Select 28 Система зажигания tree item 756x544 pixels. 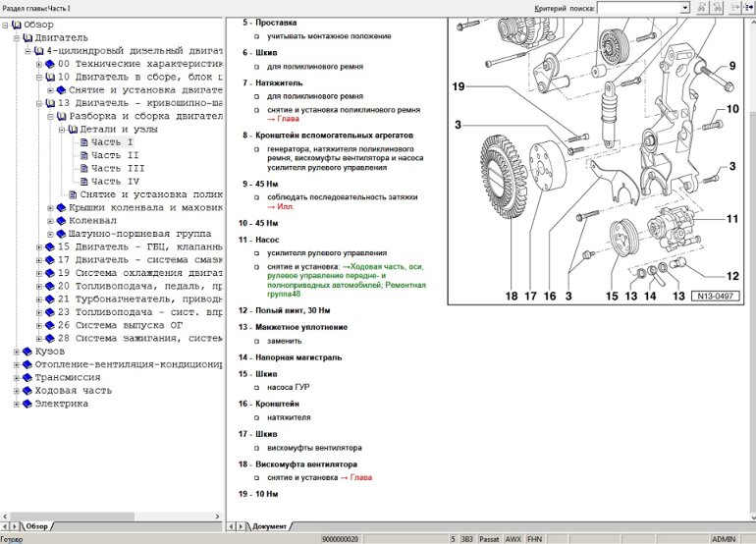(139, 339)
